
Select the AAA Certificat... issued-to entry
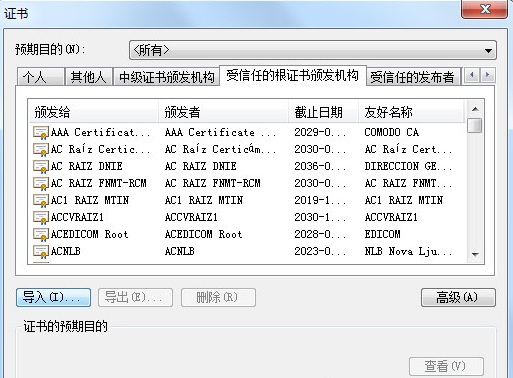pyautogui.click(x=100, y=133)
